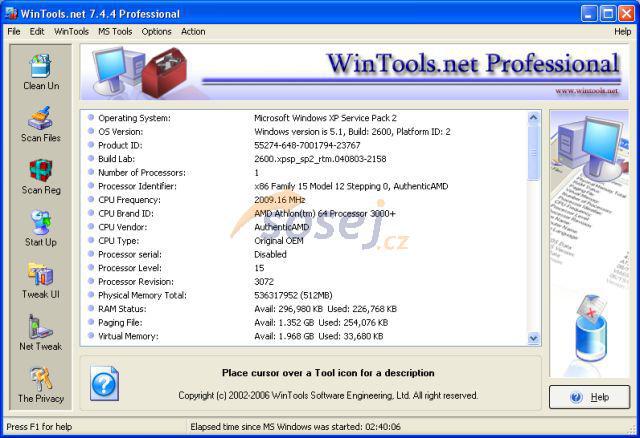Select the CPU Type row
This screenshot has height=438, width=640.
coord(306,241)
